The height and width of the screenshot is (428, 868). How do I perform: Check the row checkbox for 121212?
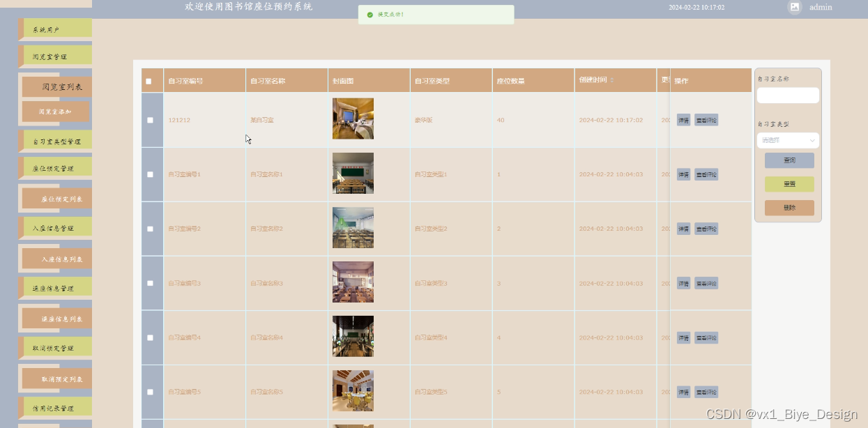click(x=150, y=120)
